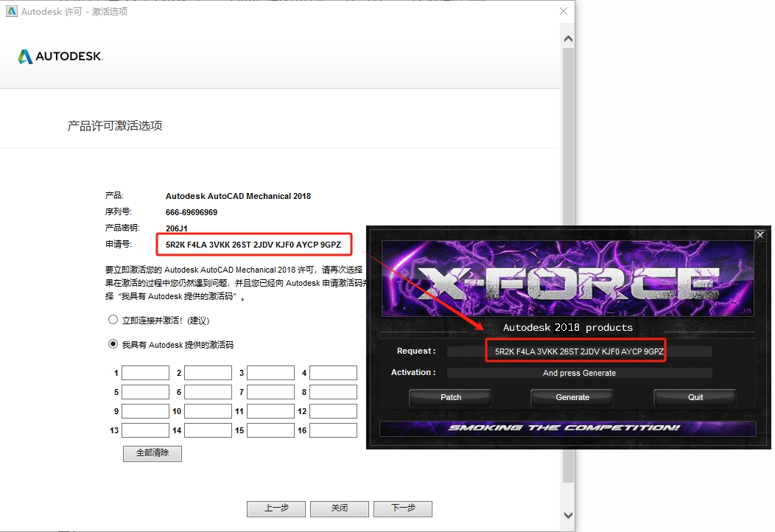
Task: Click activation code input field 12
Action: (x=333, y=411)
